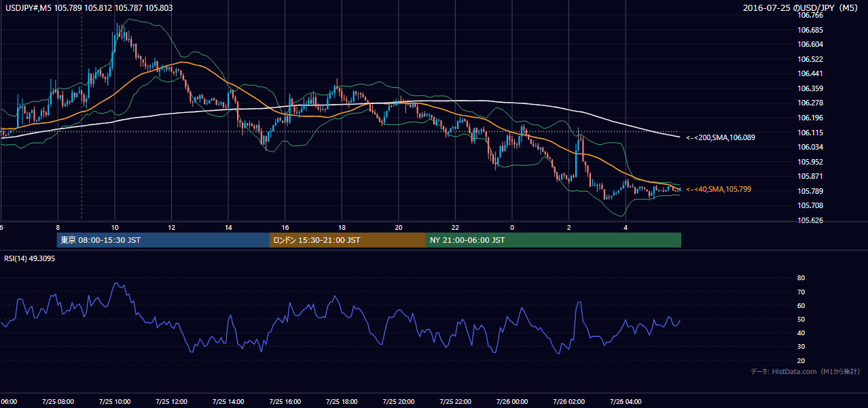Click the RSI(14) 49.3095 indicator label
Viewport: 868px width, 408px height.
pos(30,258)
